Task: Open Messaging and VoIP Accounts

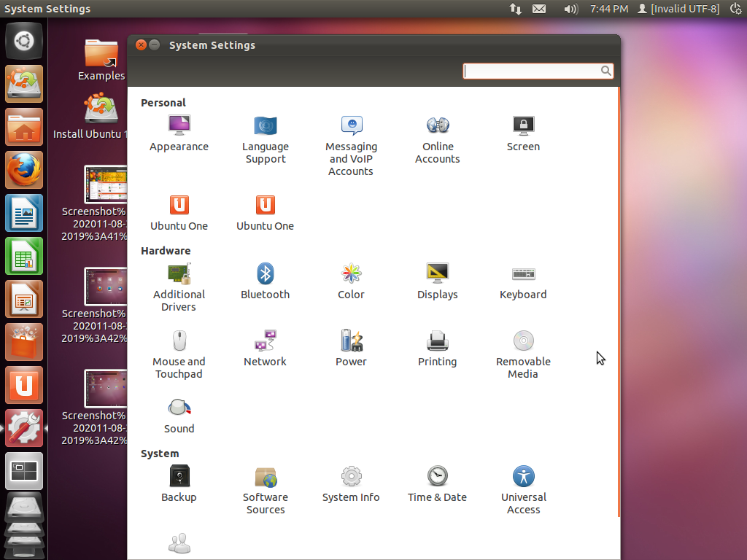Action: click(x=351, y=146)
